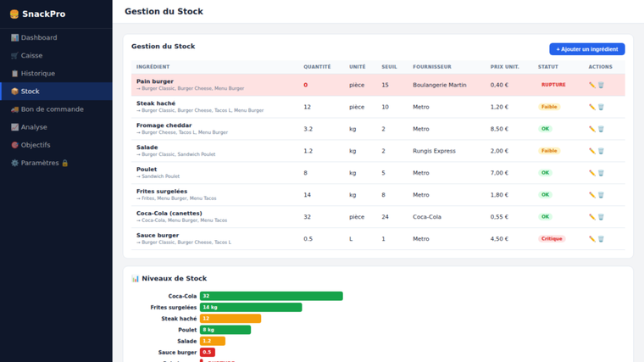This screenshot has width=644, height=362.
Task: Click the Ajouter un ingrédient button
Action: click(586, 49)
